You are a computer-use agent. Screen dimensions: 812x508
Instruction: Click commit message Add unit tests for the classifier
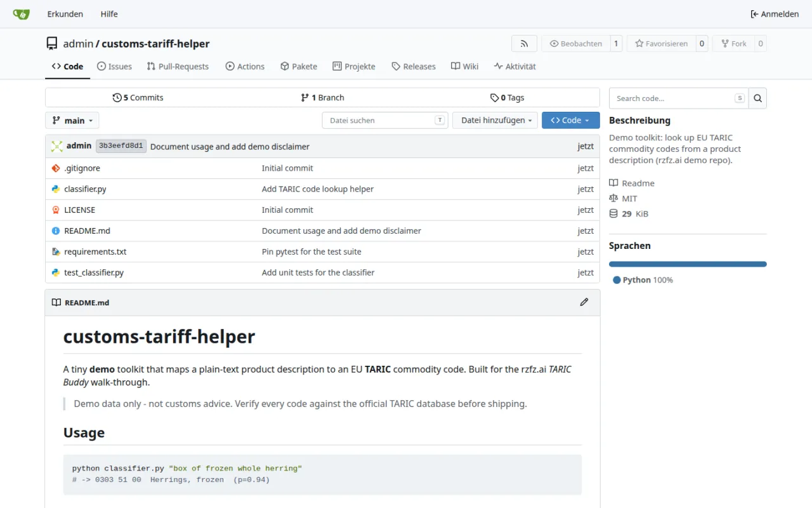coord(318,273)
